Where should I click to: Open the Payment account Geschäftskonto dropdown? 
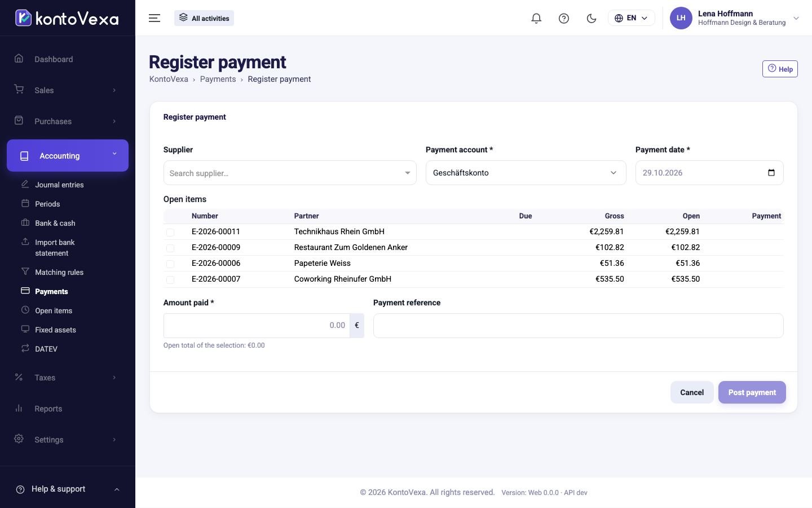pyautogui.click(x=526, y=173)
